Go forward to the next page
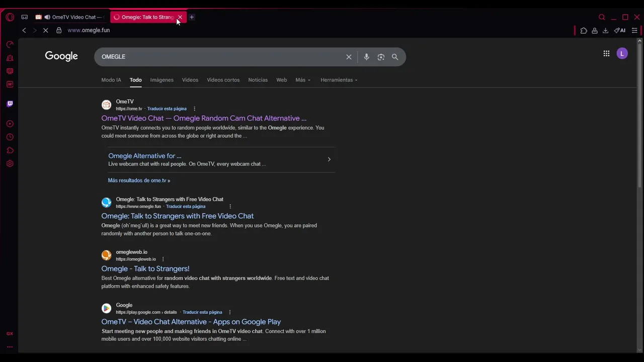Screen dimensions: 644x362 point(35,30)
